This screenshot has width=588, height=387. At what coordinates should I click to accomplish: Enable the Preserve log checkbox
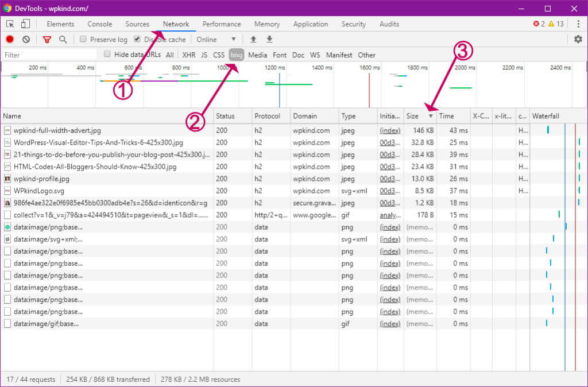[x=83, y=40]
